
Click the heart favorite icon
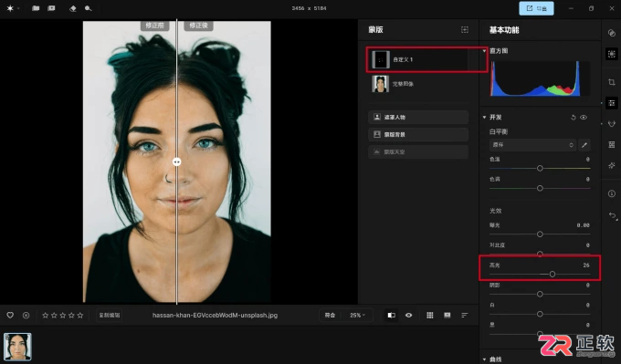[x=10, y=315]
